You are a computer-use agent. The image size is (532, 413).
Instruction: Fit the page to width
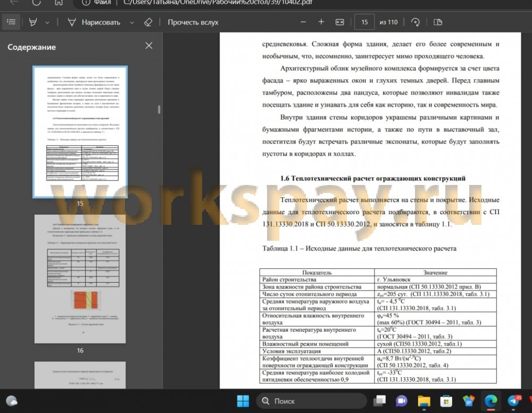339,22
